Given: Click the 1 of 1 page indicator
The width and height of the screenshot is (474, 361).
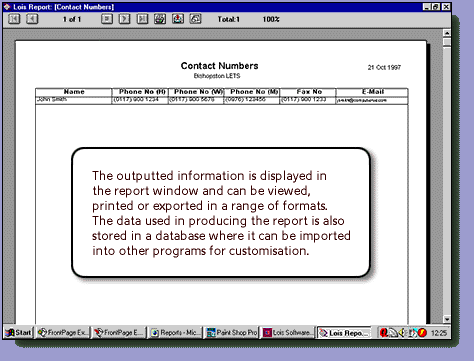Looking at the screenshot, I should (72, 19).
